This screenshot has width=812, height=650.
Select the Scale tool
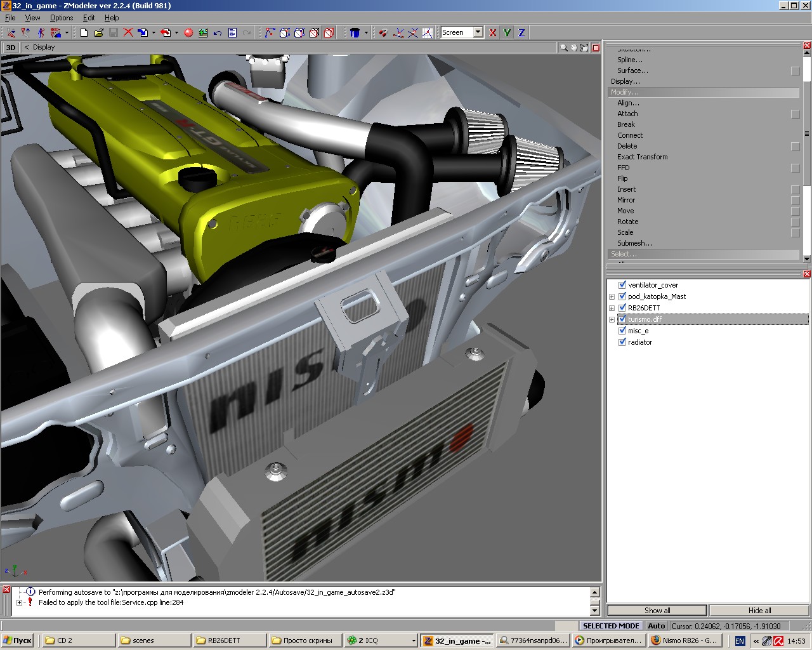(625, 232)
